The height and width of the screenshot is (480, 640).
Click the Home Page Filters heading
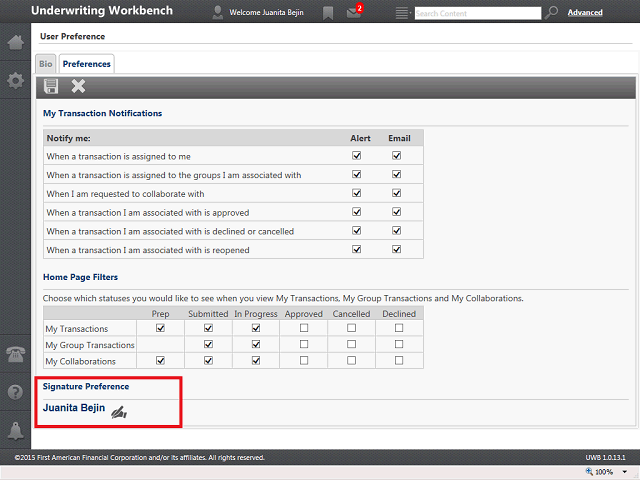point(80,277)
